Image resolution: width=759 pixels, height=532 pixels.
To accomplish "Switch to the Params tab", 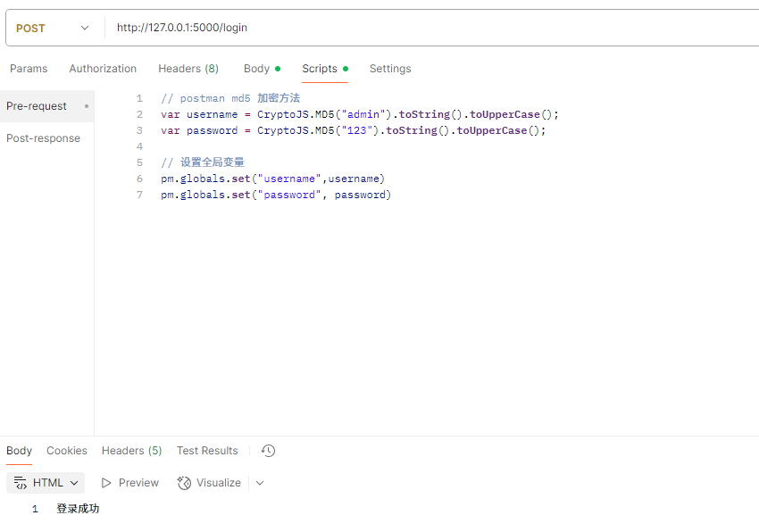I will [29, 69].
